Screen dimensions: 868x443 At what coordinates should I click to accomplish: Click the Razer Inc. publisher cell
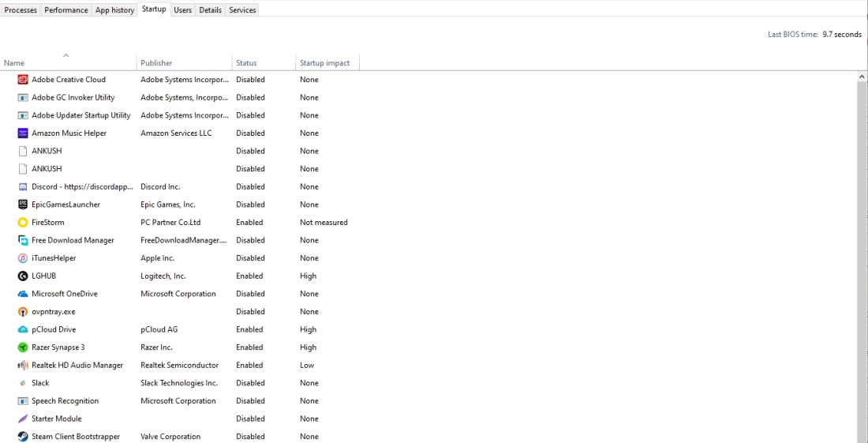(157, 347)
